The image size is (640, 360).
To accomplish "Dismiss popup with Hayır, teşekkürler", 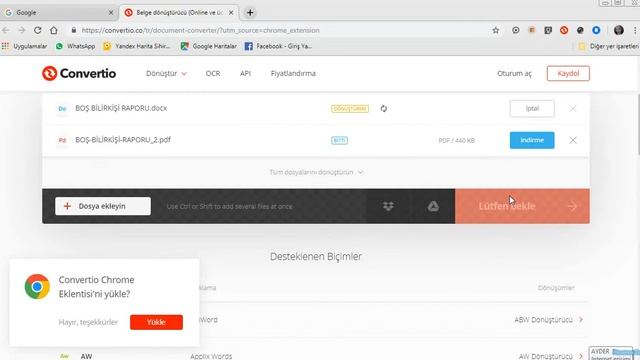I will click(88, 322).
